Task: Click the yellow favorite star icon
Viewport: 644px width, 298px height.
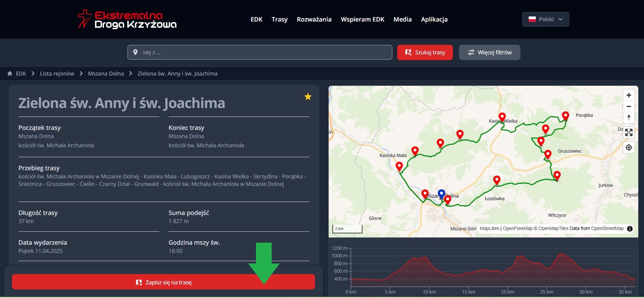Action: (308, 97)
